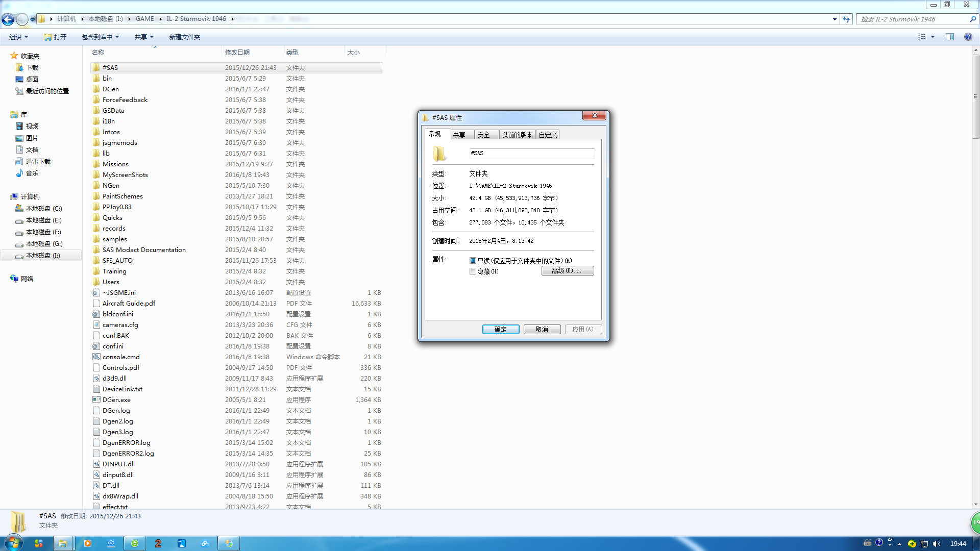Toggle the Read-only attribute checkbox

473,261
